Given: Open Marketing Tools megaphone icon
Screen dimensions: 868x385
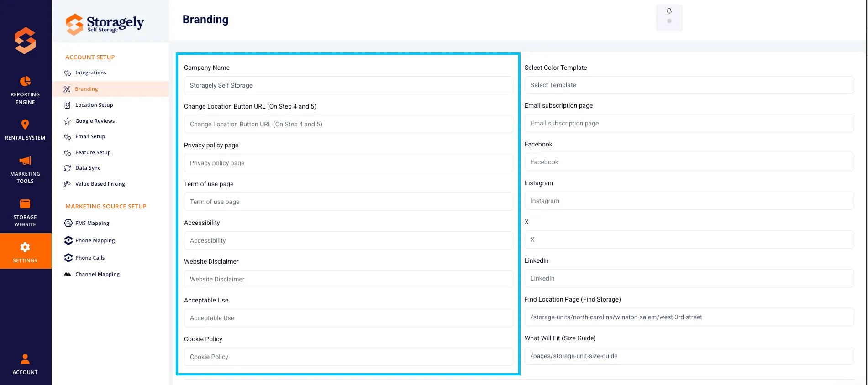Looking at the screenshot, I should click(25, 161).
